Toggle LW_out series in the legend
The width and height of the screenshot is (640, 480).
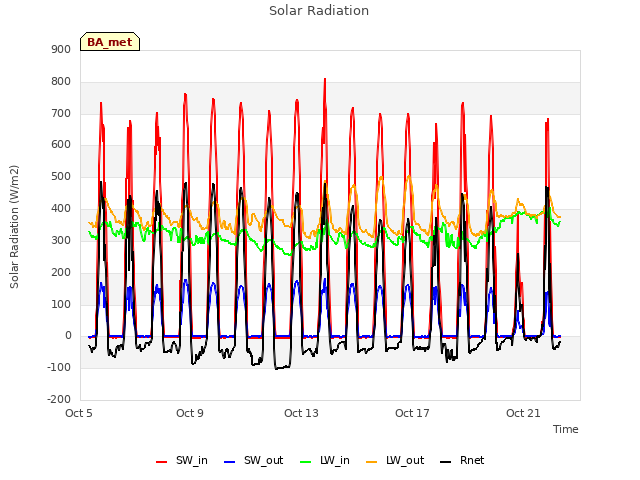pos(395,460)
